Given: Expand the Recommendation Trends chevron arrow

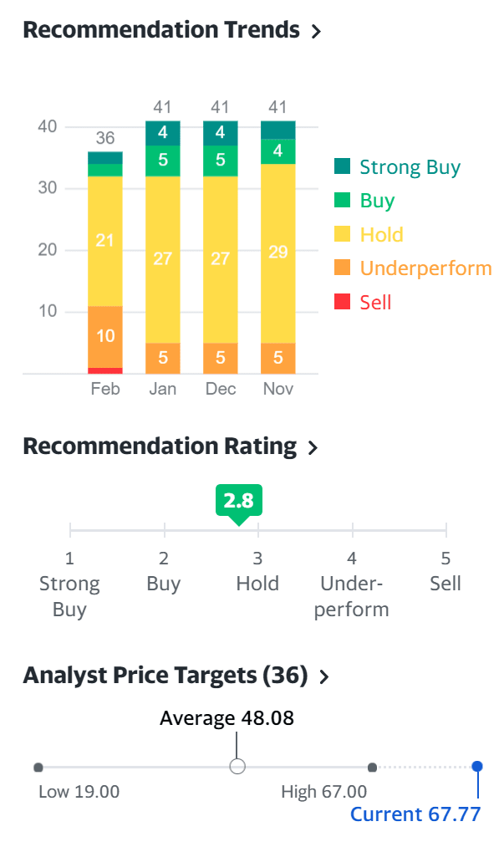Looking at the screenshot, I should (x=316, y=32).
